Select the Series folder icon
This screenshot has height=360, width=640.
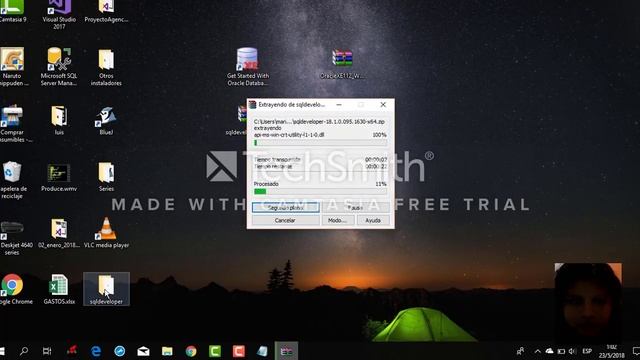pyautogui.click(x=106, y=177)
